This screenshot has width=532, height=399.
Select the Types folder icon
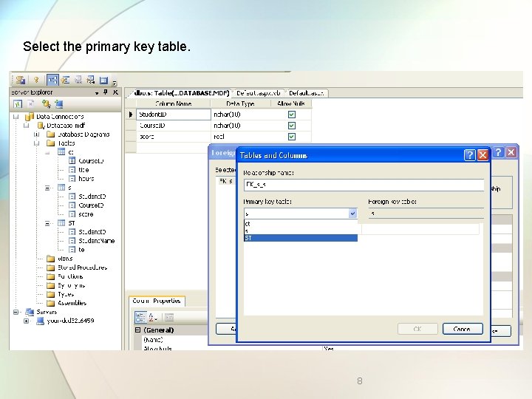coord(50,294)
